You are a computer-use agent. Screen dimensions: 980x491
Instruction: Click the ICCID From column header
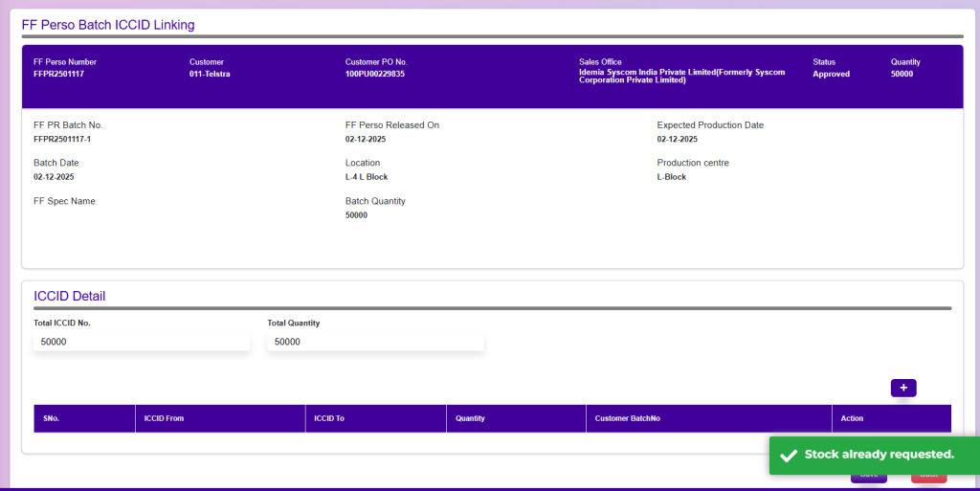pyautogui.click(x=164, y=418)
